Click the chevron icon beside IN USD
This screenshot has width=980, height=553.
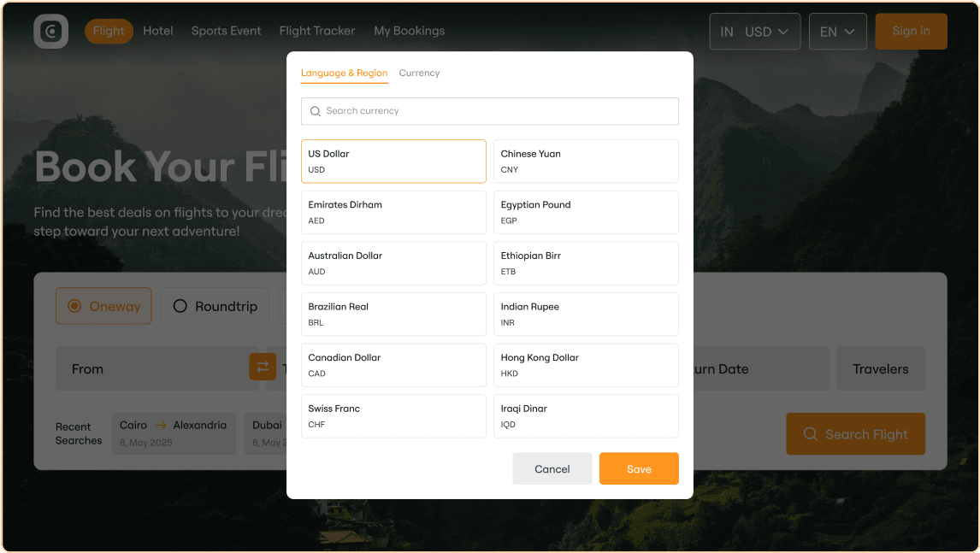(783, 31)
